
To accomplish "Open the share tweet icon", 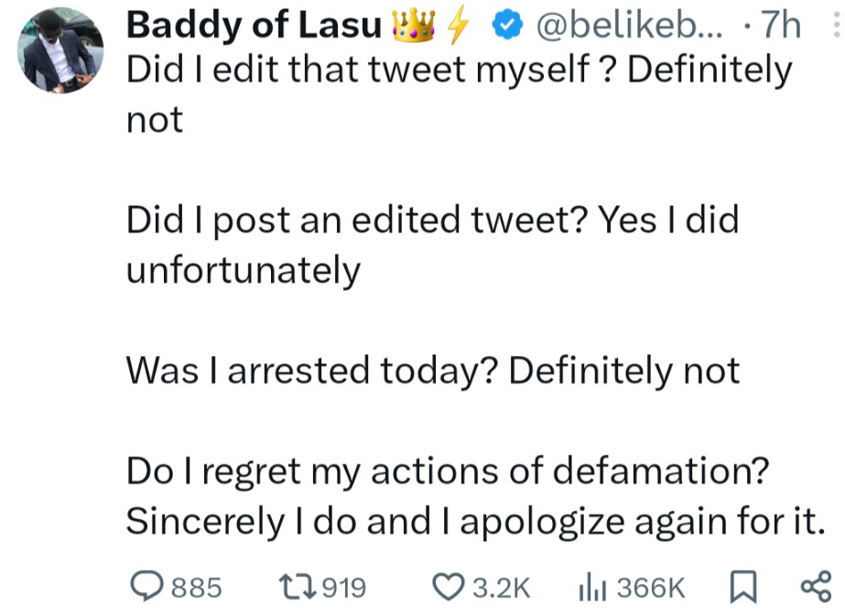I will tap(815, 586).
